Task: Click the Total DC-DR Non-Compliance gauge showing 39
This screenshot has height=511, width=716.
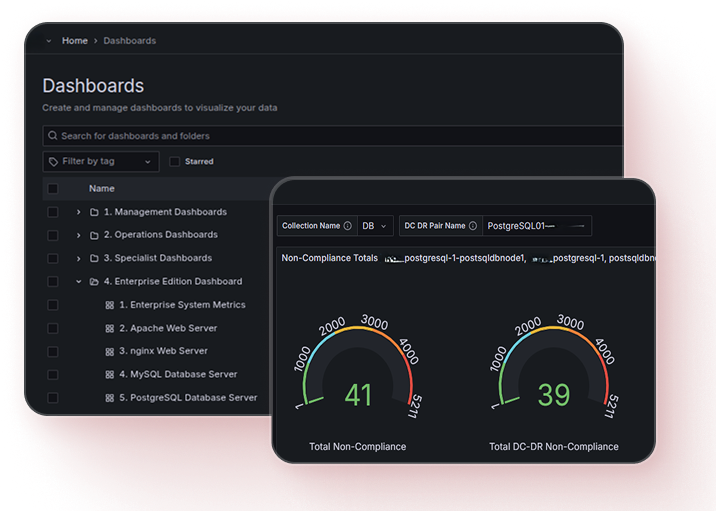Action: tap(554, 368)
